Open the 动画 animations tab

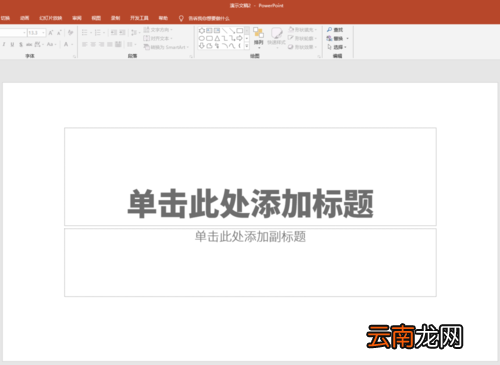[x=24, y=18]
